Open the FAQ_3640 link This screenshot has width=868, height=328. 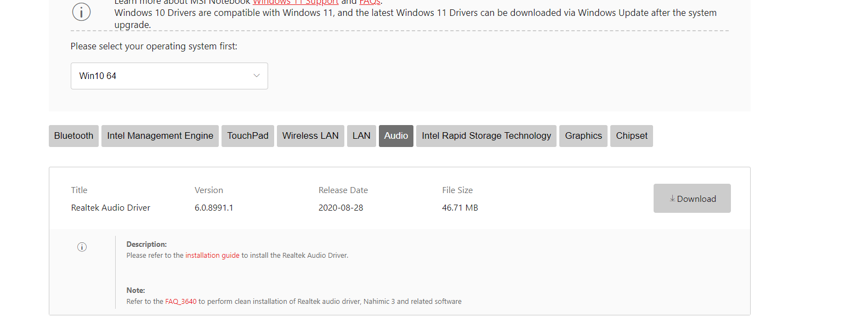[x=180, y=302]
